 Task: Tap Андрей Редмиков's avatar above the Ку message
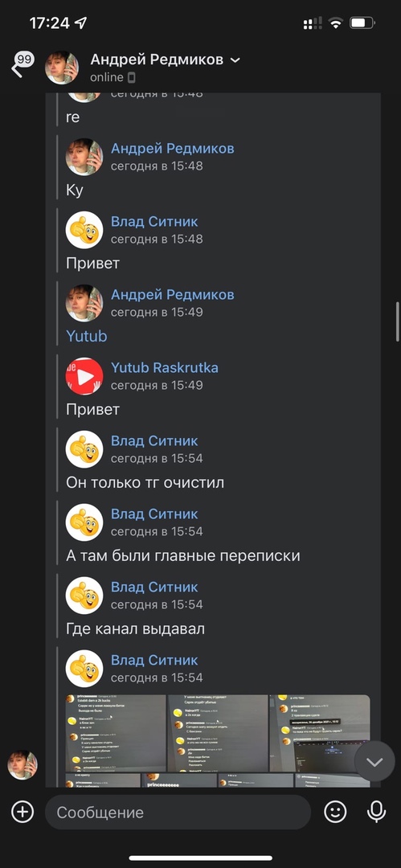pos(84,157)
